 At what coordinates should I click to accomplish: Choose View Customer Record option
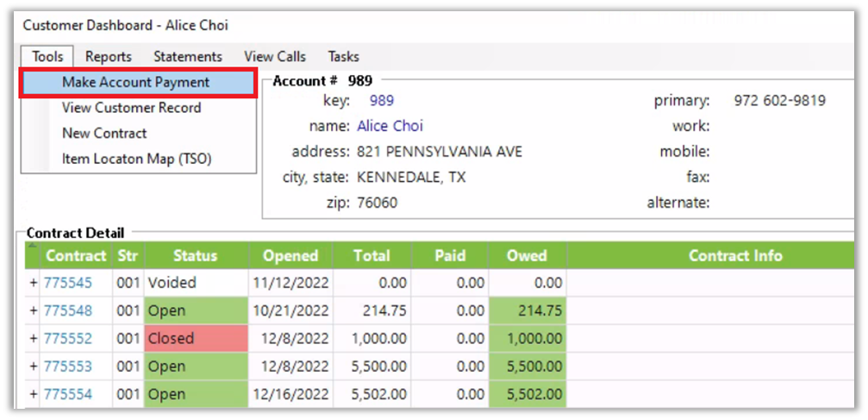click(131, 108)
